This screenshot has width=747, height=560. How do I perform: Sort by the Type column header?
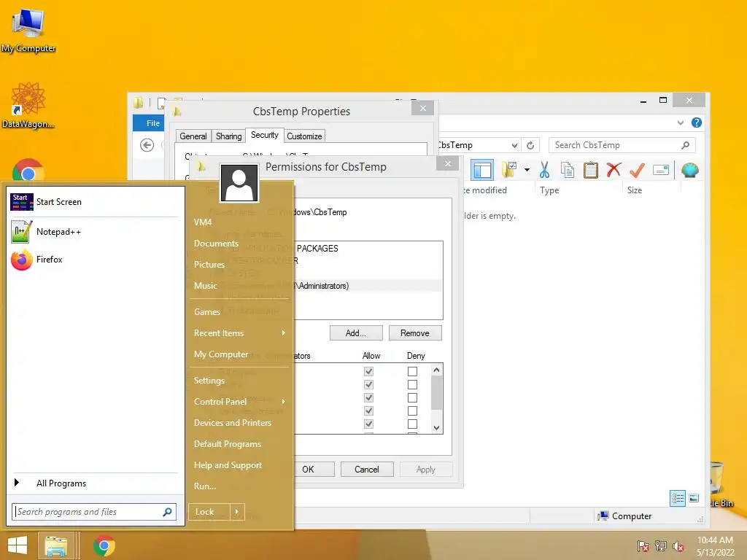(549, 190)
